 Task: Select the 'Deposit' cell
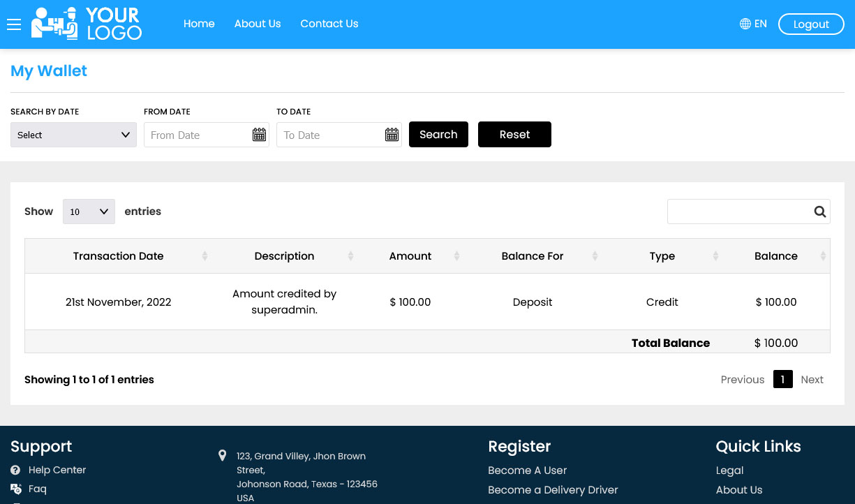coord(533,302)
